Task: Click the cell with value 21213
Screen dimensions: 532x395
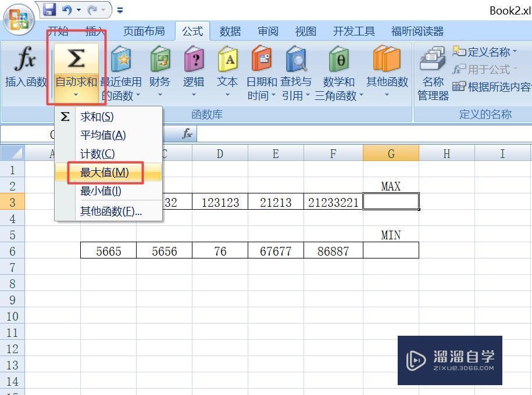Action: (x=276, y=202)
